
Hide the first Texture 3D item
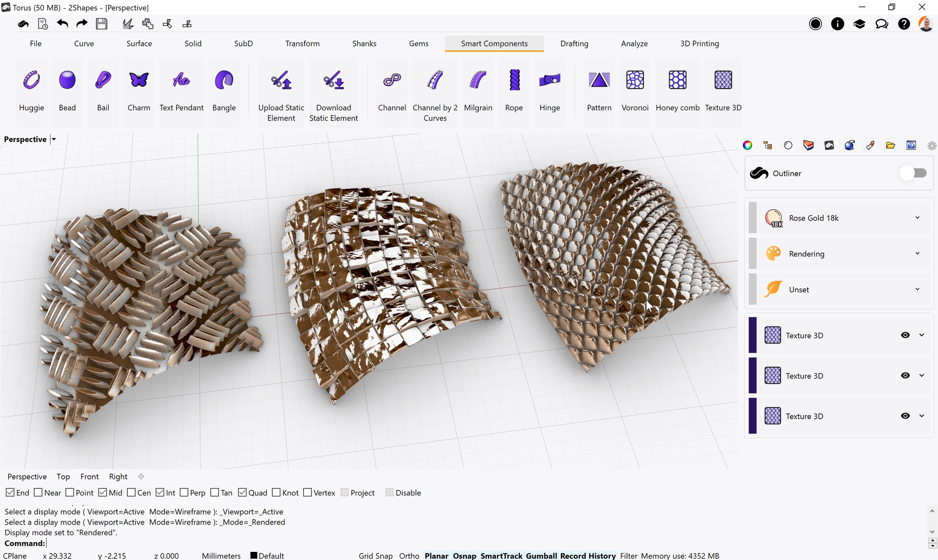(905, 335)
